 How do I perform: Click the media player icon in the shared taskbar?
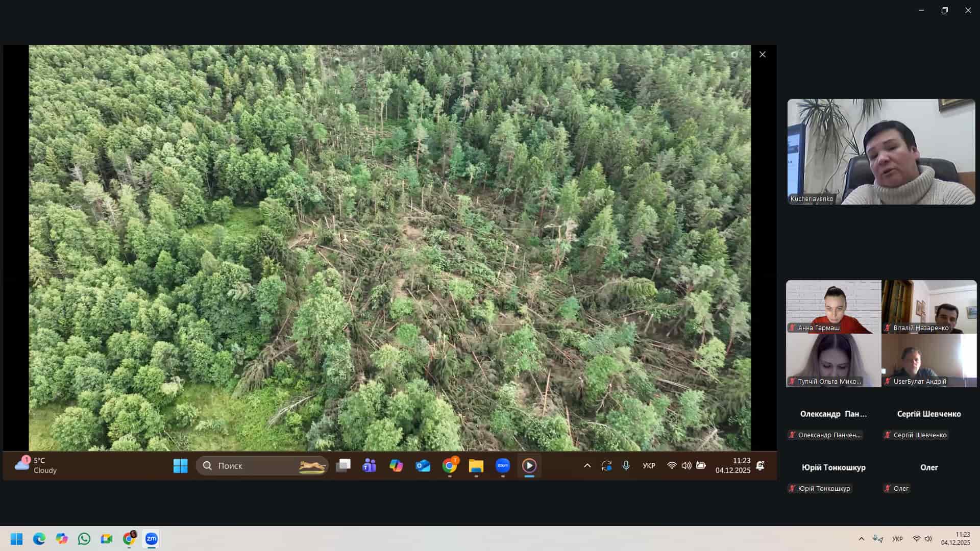coord(529,466)
